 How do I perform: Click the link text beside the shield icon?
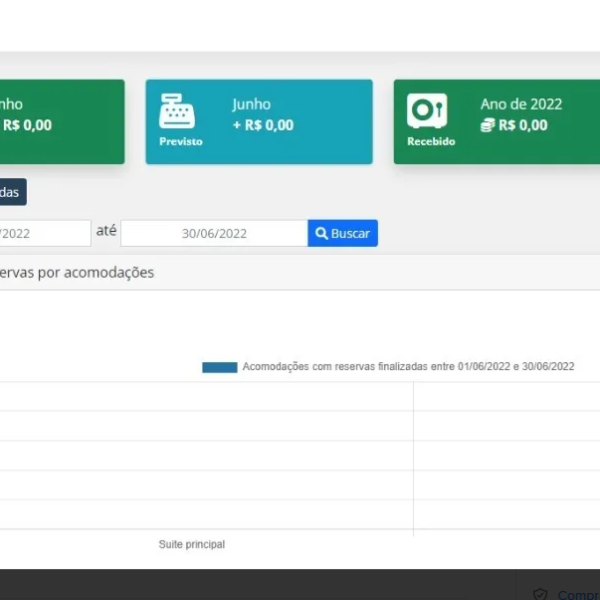pos(578,594)
